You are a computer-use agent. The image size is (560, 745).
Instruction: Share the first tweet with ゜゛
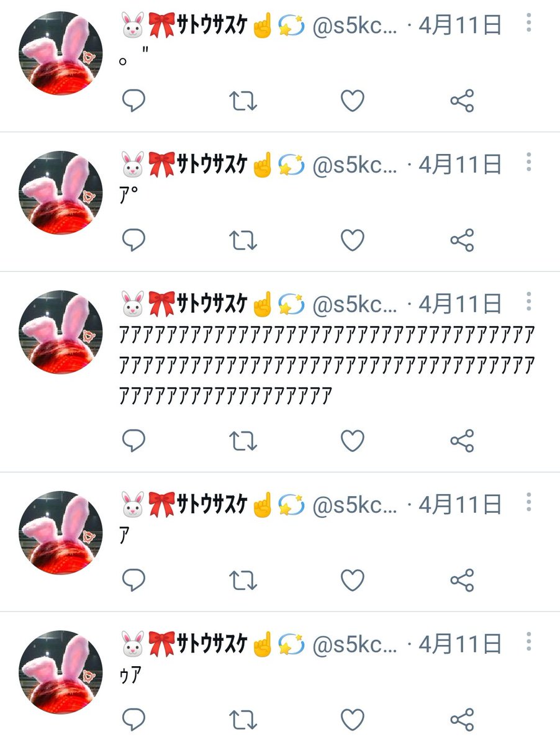point(462,101)
